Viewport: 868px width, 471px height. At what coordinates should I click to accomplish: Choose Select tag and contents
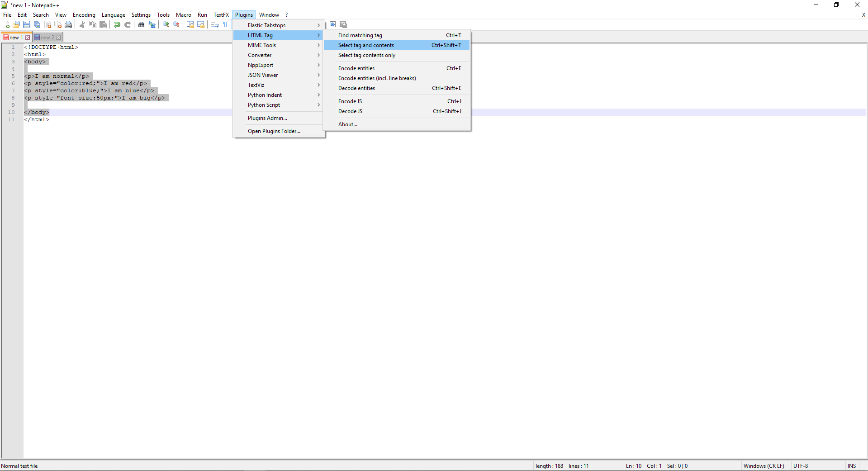[397, 45]
